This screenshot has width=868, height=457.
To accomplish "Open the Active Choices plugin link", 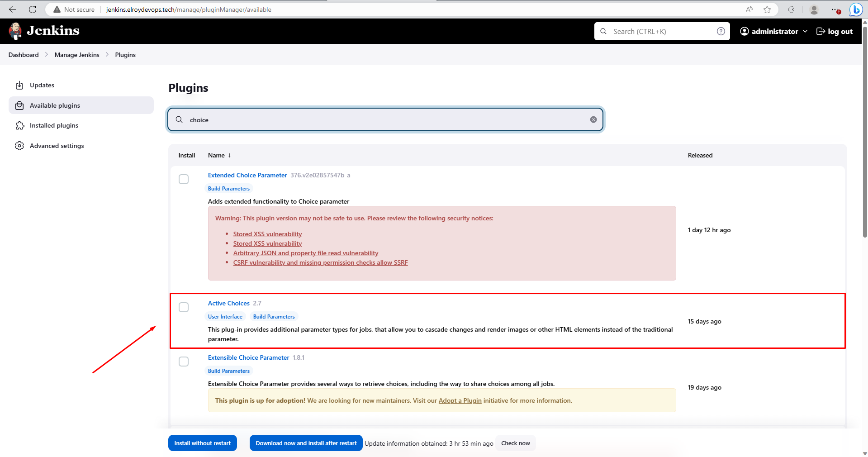I will point(229,303).
